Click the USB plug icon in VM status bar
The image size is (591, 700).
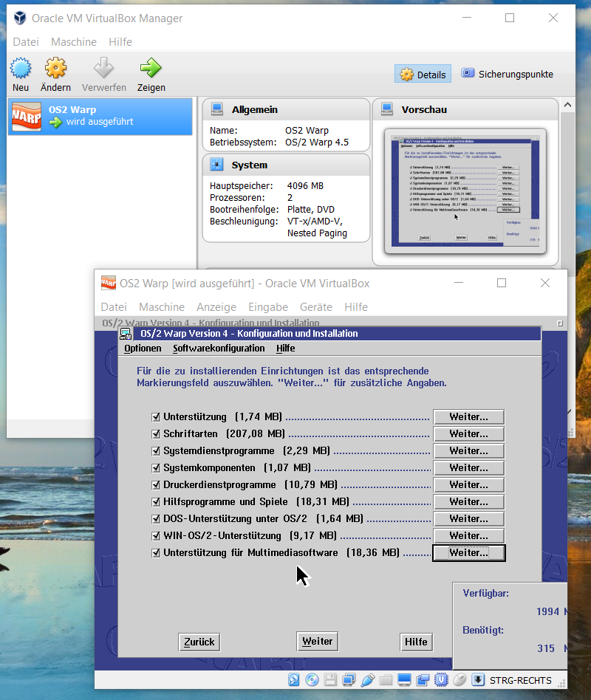(x=367, y=680)
